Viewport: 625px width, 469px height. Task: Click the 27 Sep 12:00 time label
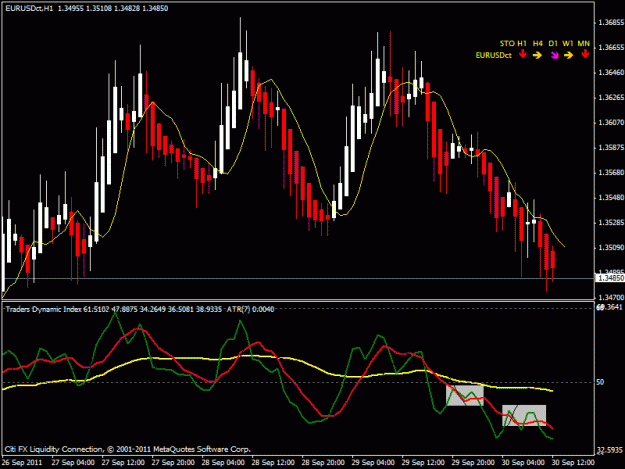(x=123, y=463)
